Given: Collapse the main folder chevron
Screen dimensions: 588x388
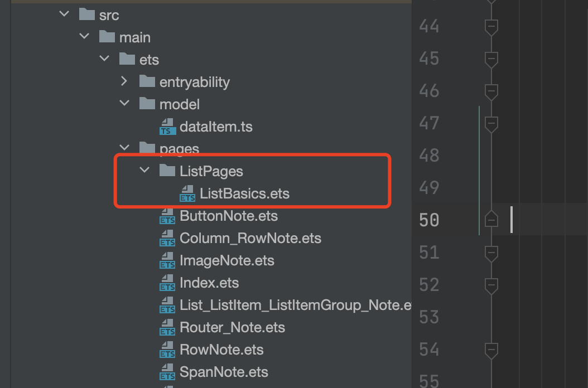Looking at the screenshot, I should [x=84, y=36].
